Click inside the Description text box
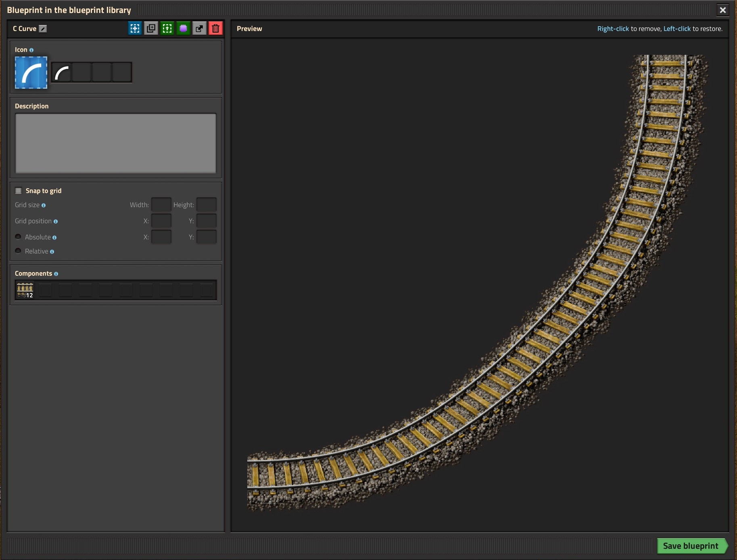 tap(115, 143)
